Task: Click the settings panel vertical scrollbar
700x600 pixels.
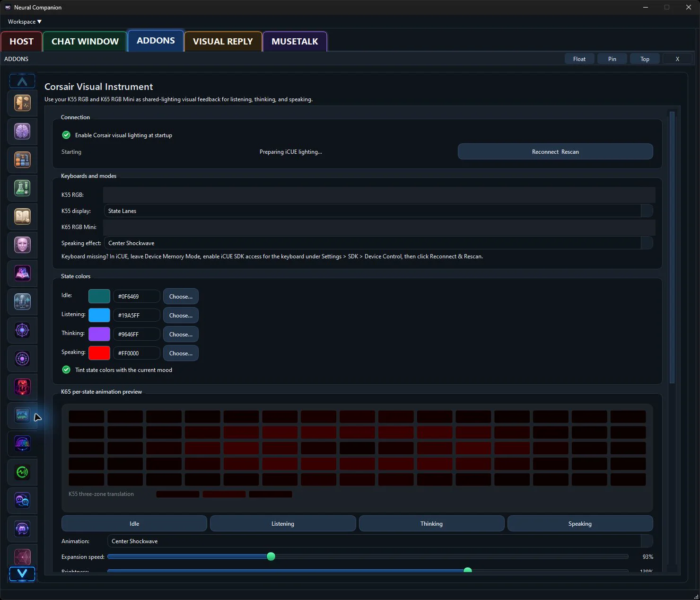Action: pos(672,247)
